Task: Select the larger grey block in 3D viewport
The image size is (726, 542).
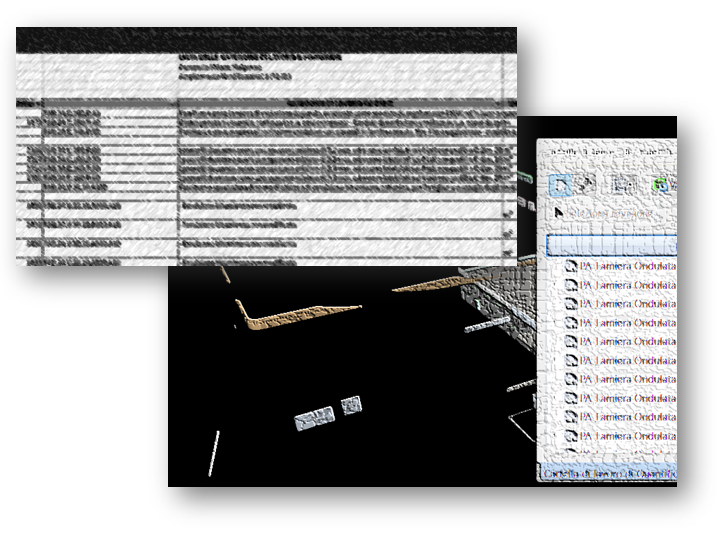Action: pos(317,417)
